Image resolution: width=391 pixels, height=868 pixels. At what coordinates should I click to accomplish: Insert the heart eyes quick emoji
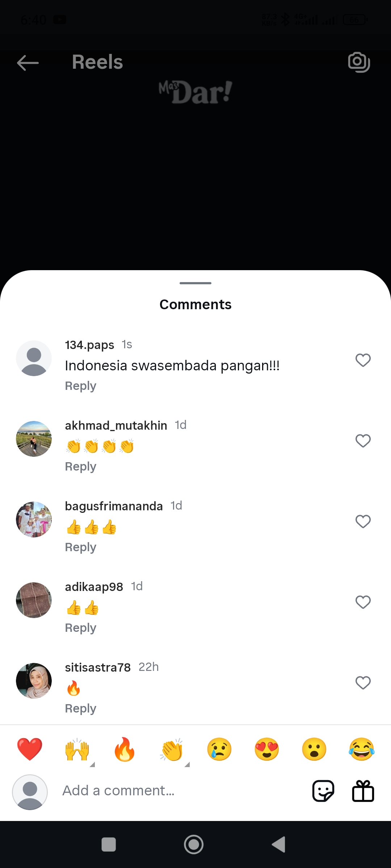pyautogui.click(x=267, y=749)
